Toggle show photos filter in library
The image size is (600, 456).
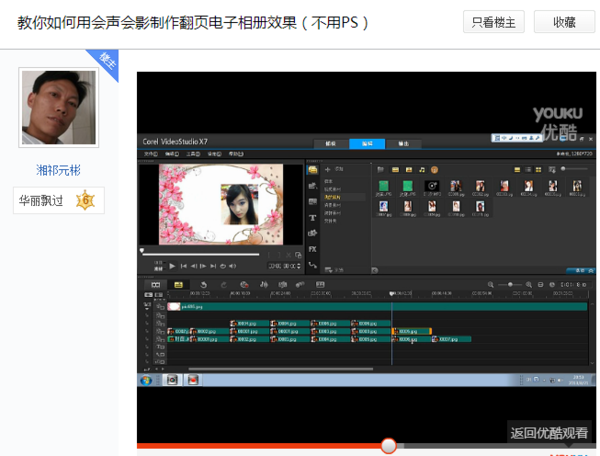click(x=409, y=169)
